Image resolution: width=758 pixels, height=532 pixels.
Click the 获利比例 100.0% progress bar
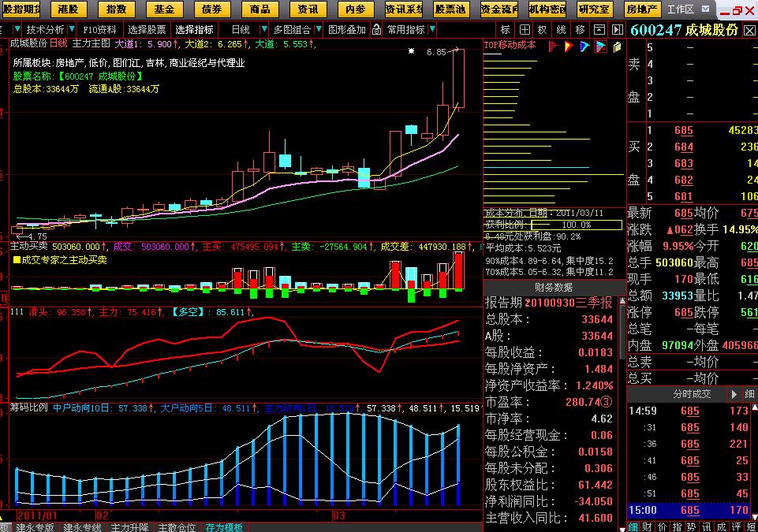(x=577, y=225)
